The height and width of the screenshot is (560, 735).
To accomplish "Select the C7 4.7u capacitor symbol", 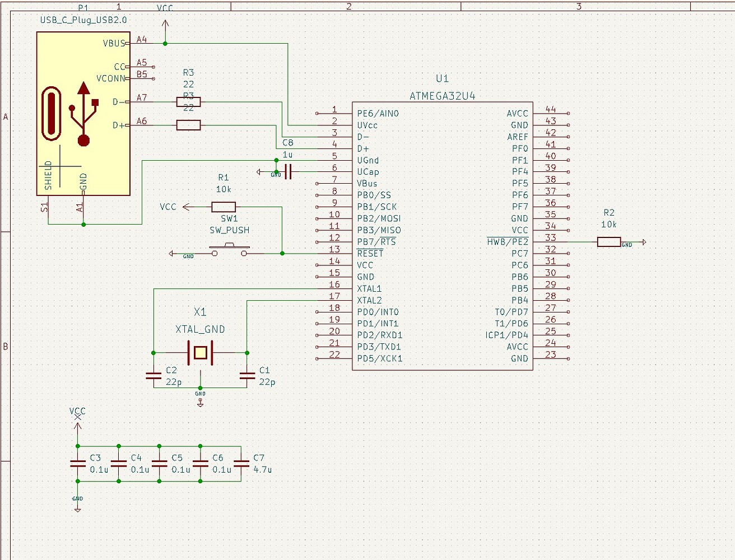I will [241, 464].
